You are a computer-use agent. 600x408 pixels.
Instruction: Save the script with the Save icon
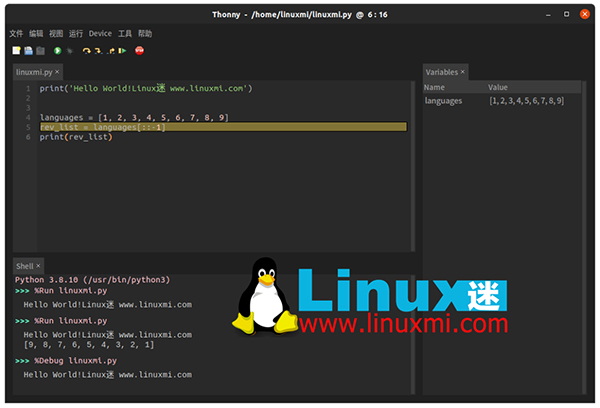point(41,51)
